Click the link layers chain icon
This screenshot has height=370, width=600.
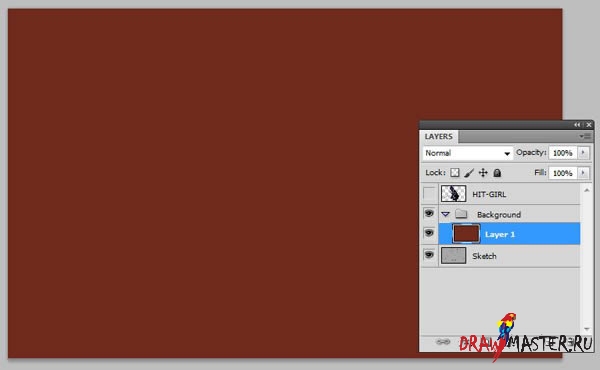point(443,342)
